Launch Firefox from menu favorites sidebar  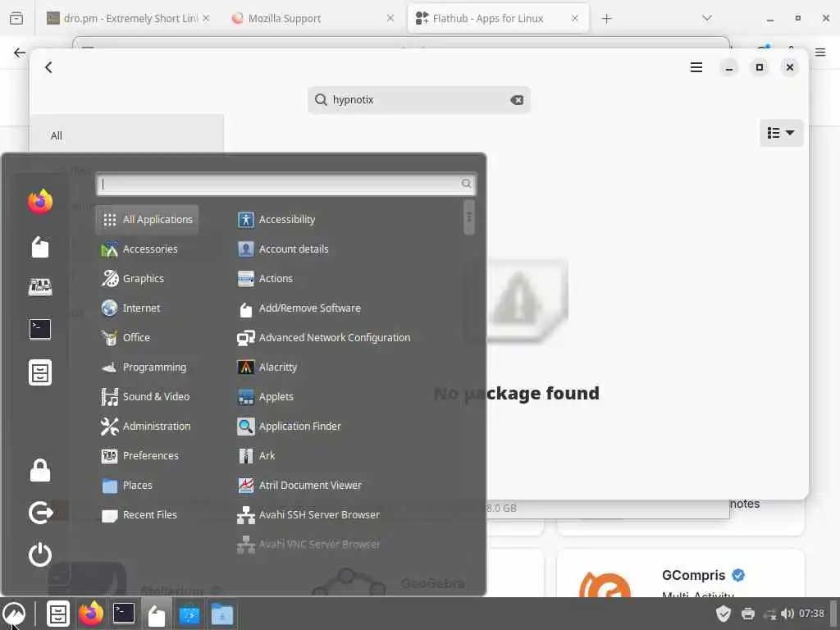click(x=40, y=202)
